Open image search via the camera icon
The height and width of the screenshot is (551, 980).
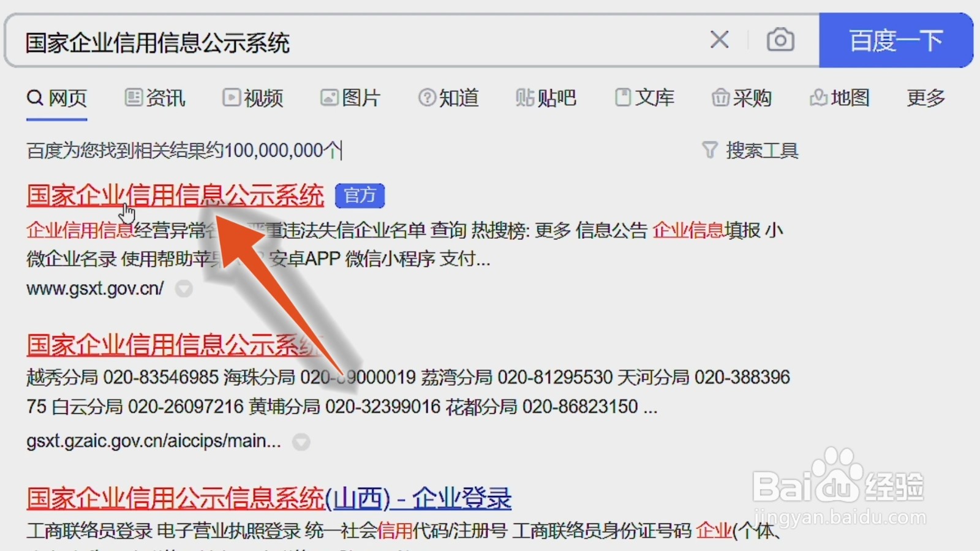coord(780,40)
